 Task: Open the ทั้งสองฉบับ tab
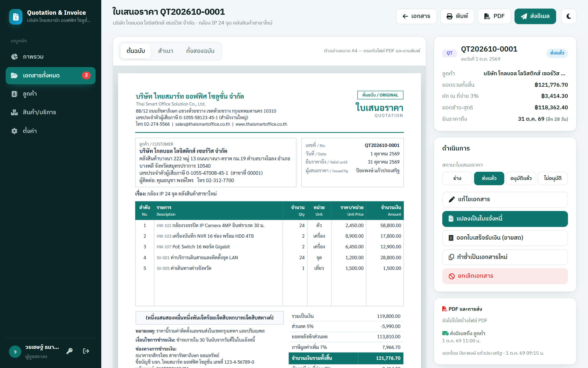[x=200, y=51]
